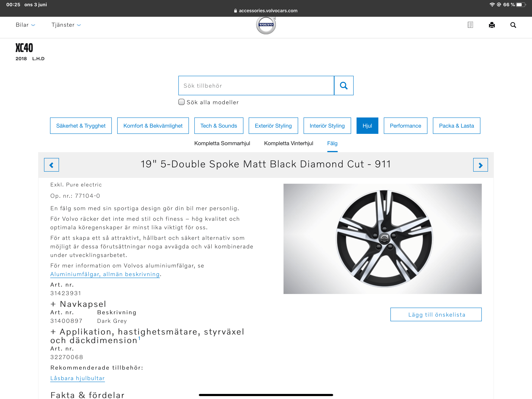Click the 'L.H.D' drive side text
The height and width of the screenshot is (399, 532).
tap(38, 58)
